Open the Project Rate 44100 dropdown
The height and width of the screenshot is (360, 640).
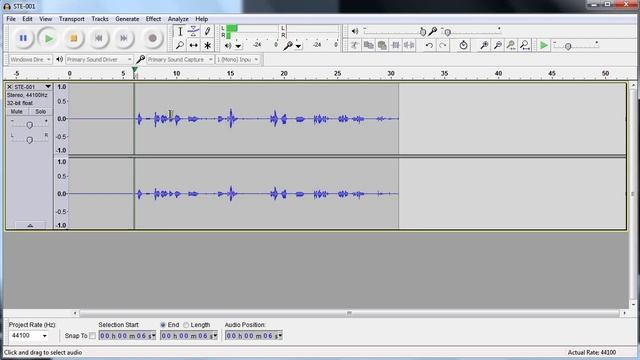pyautogui.click(x=44, y=336)
